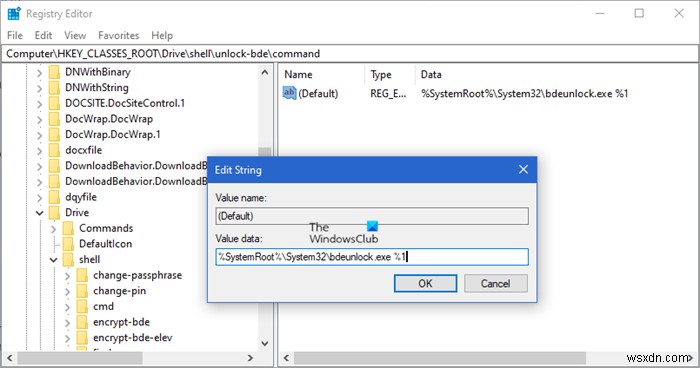
Task: Select the dqyfile folder icon
Action: coord(54,197)
